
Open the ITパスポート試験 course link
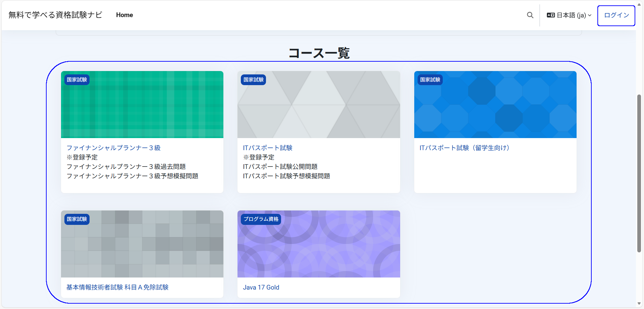[267, 148]
